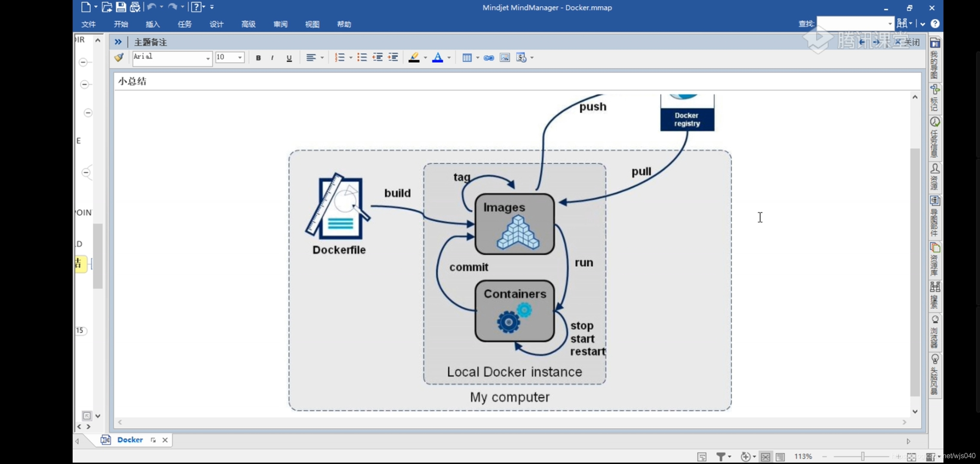Create a new map with the New icon
The width and height of the screenshot is (980, 464).
pyautogui.click(x=86, y=7)
